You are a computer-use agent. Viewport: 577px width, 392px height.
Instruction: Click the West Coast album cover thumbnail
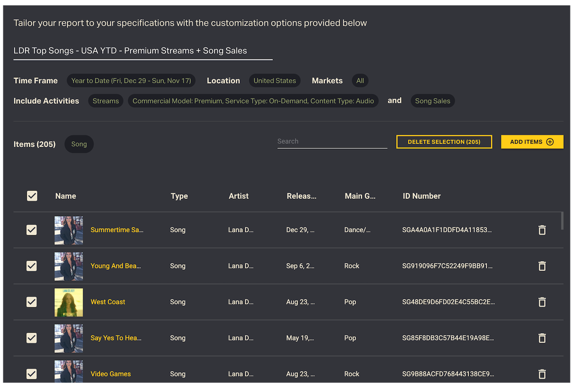click(x=68, y=302)
